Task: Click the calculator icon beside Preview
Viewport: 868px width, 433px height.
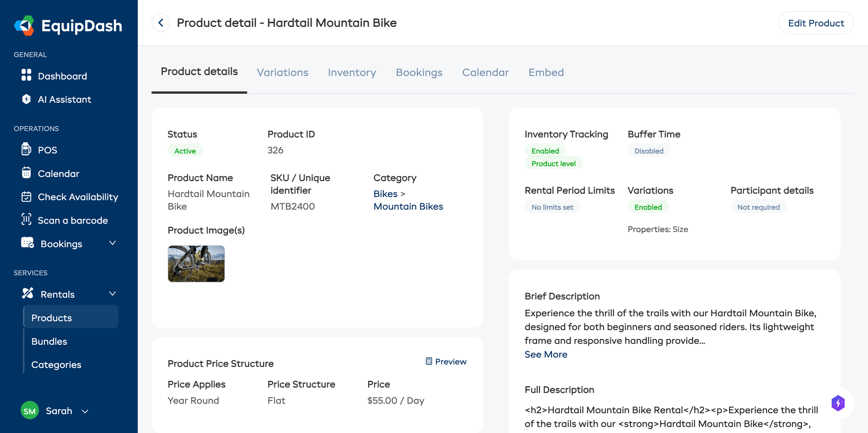Action: click(429, 361)
